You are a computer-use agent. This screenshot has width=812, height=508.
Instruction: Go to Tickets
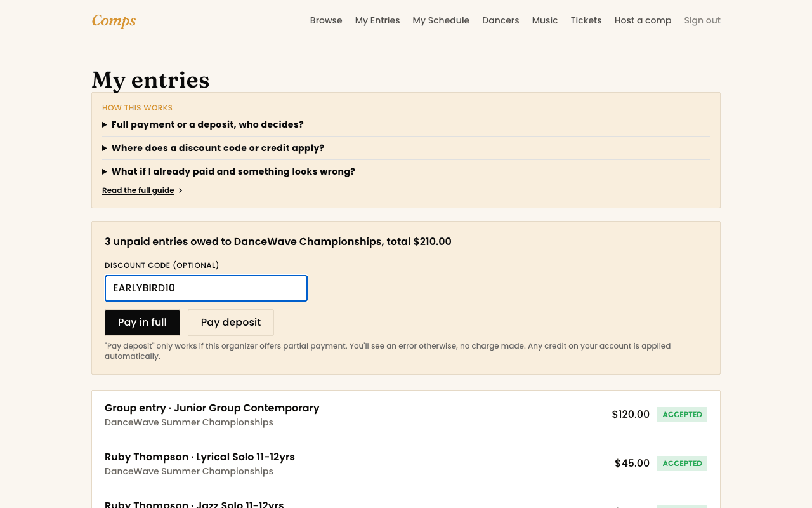pyautogui.click(x=586, y=20)
